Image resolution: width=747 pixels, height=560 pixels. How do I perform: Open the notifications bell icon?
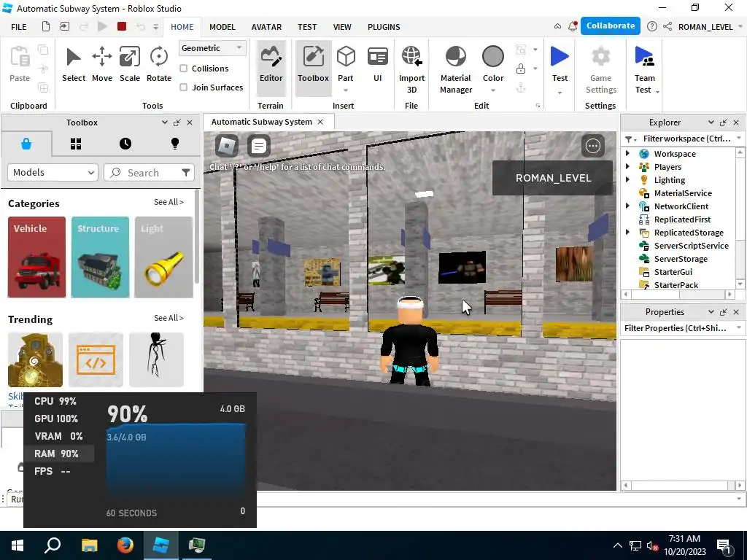(x=573, y=27)
